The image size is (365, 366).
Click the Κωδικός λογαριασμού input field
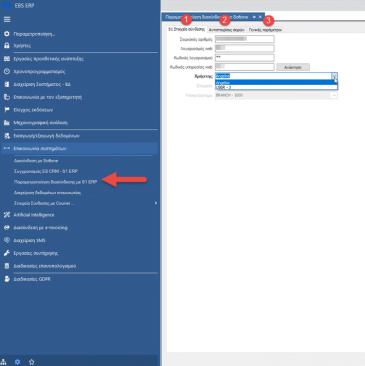click(245, 58)
